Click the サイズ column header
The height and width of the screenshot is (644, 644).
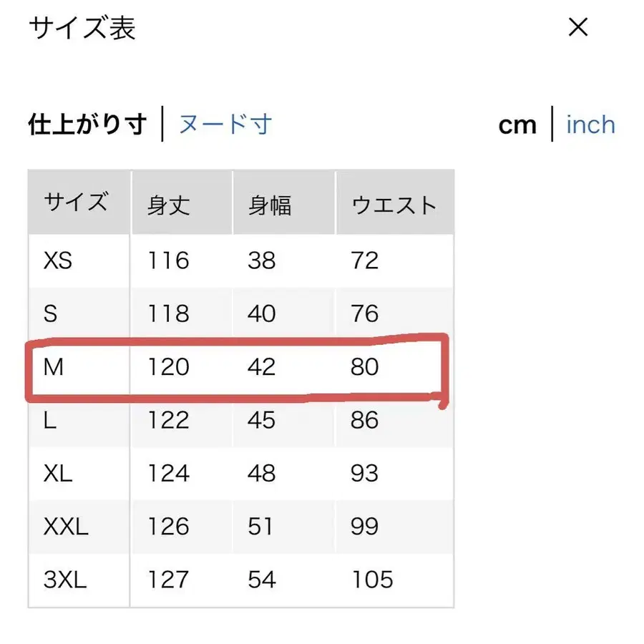pyautogui.click(x=76, y=203)
